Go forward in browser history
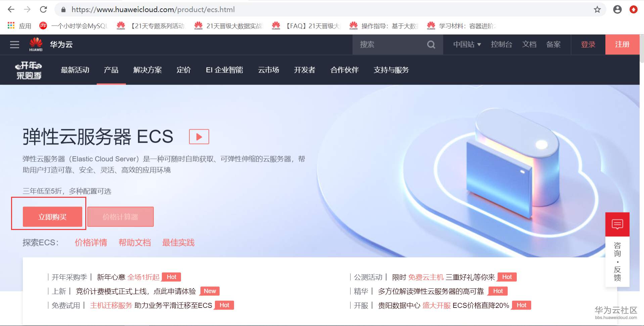The image size is (644, 326). click(27, 9)
